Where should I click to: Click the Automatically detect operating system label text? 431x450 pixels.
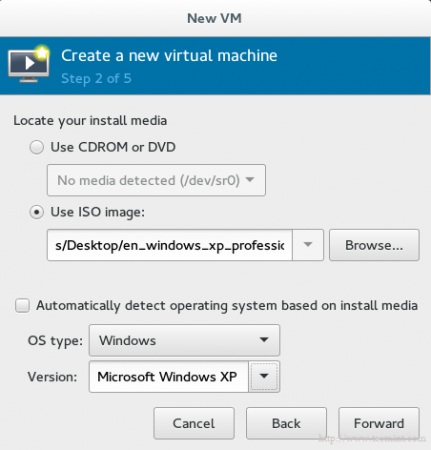[x=227, y=305]
